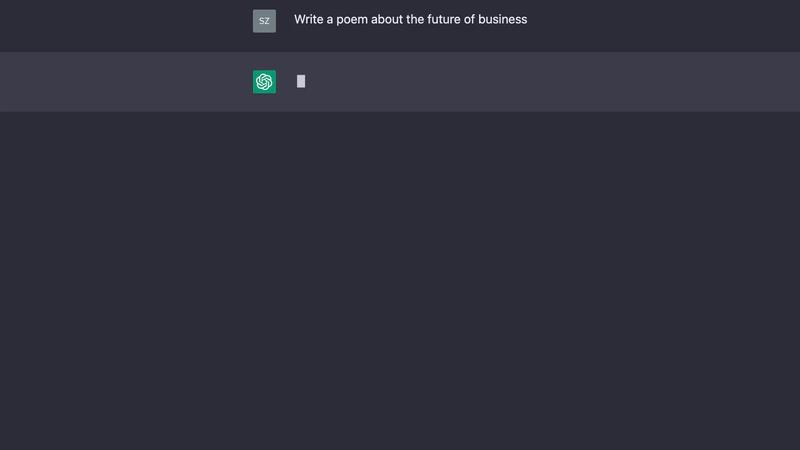Image resolution: width=800 pixels, height=450 pixels.
Task: Click the letters SZ inside the gray avatar
Action: click(x=264, y=21)
